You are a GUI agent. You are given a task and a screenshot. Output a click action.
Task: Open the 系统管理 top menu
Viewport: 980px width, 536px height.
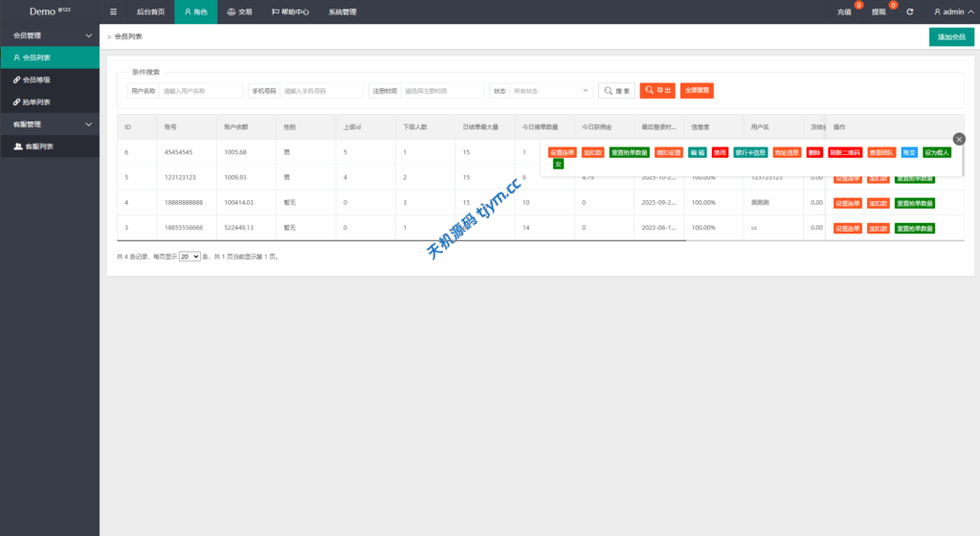(x=342, y=11)
